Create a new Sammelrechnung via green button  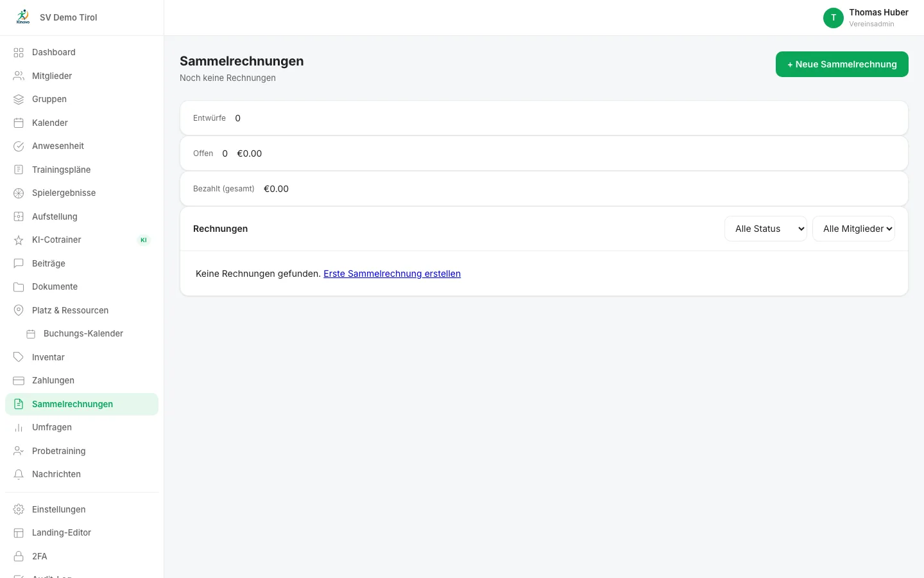(842, 64)
